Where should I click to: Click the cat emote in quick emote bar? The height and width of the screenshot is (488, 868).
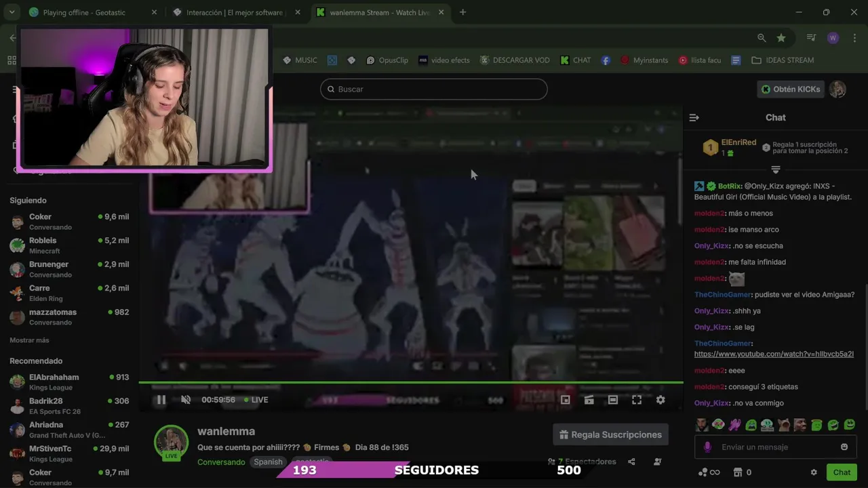click(x=784, y=425)
